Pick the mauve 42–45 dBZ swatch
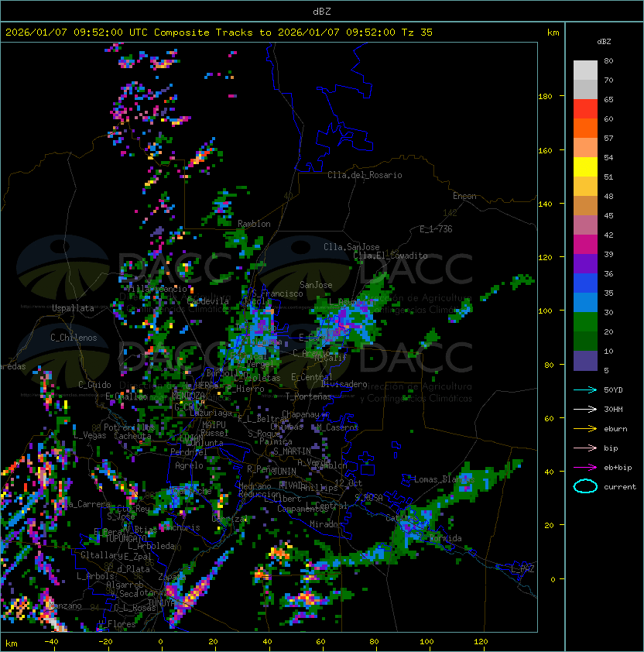Screen dimensions: 644x652 pos(585,225)
